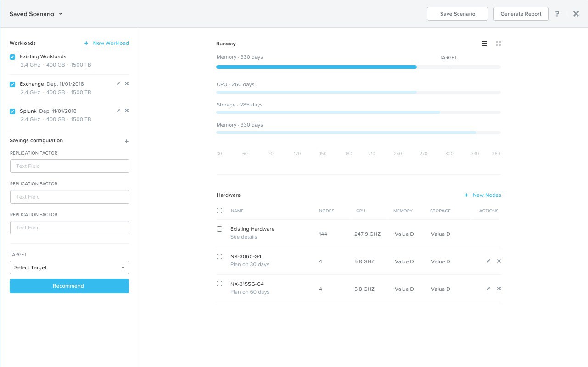This screenshot has height=367, width=588.
Task: Click the first Replication Factor text field
Action: pyautogui.click(x=69, y=166)
